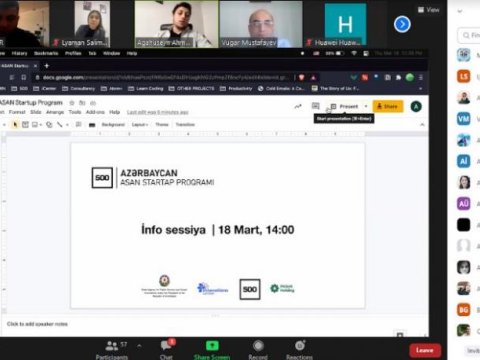Select the BG participant avatar
Screen dimensions: 480x360
tap(464, 310)
